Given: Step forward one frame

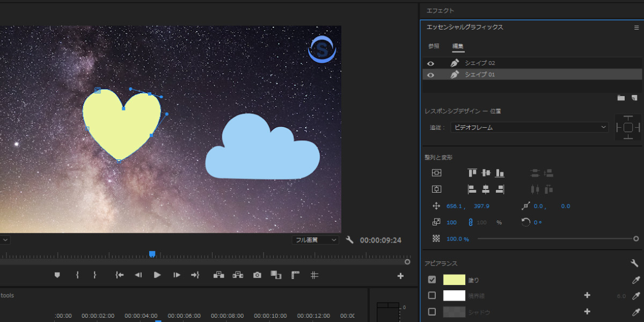Looking at the screenshot, I should point(177,275).
